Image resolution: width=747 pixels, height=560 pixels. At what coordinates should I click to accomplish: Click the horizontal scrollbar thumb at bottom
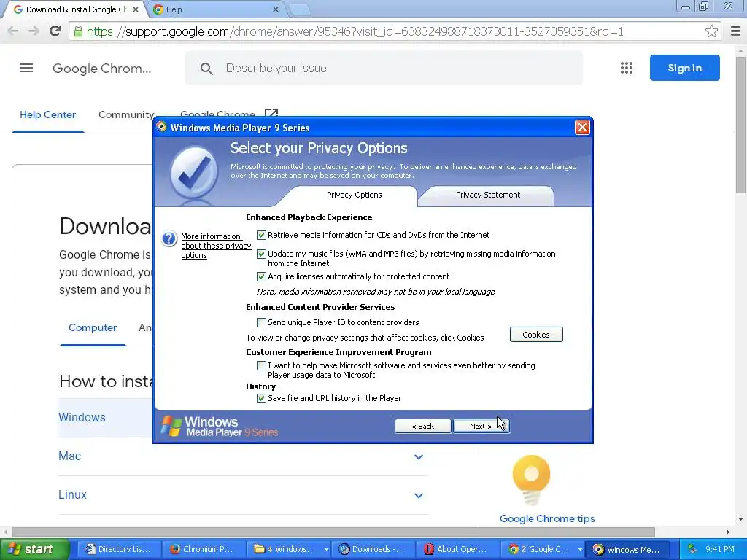click(333, 532)
